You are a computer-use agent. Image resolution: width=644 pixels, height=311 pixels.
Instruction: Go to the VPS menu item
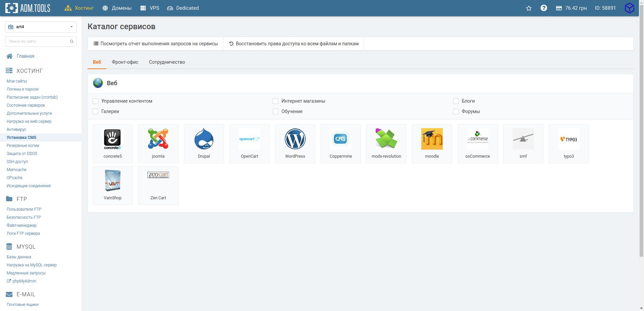[x=150, y=8]
